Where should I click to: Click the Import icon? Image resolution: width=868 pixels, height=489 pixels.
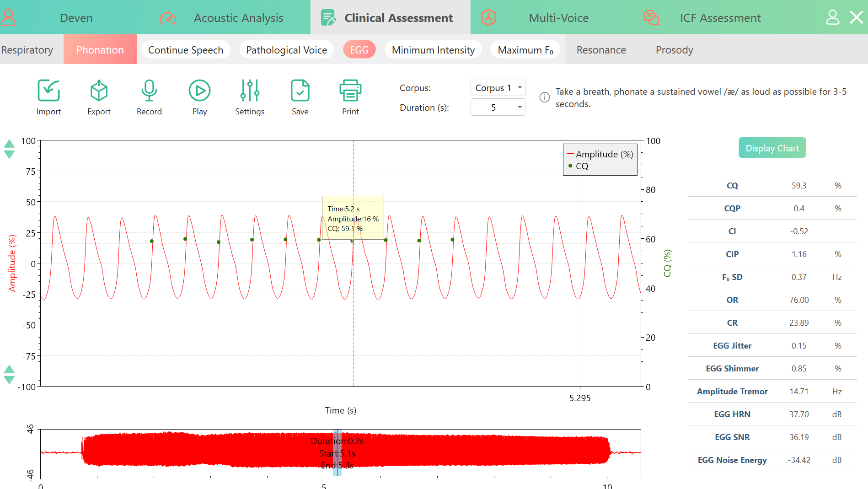click(x=48, y=91)
